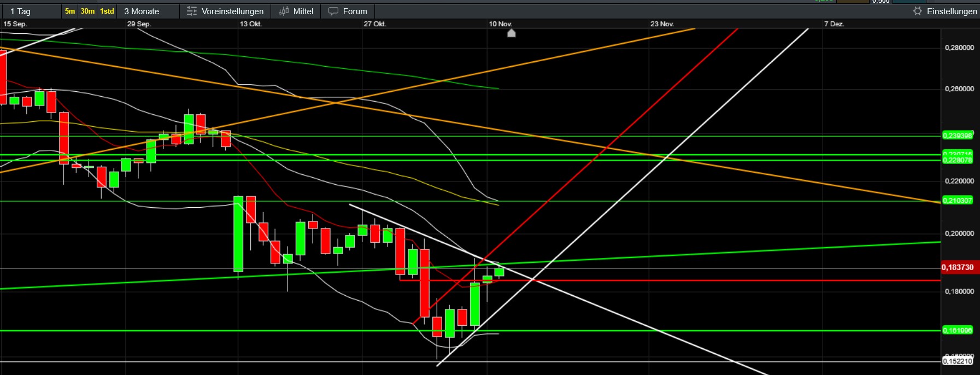Click the Voreinstellungen menu label
Image resolution: width=980 pixels, height=375 pixels.
click(232, 11)
